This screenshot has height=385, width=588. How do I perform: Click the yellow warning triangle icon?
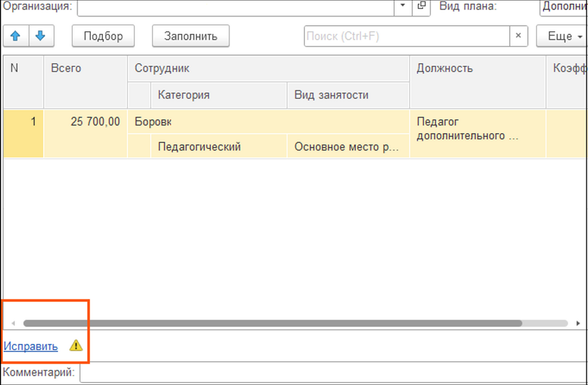click(x=76, y=346)
